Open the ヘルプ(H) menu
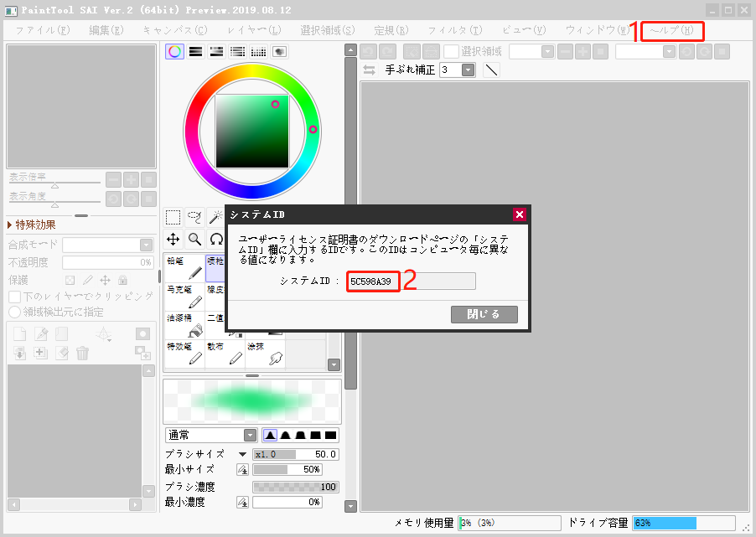This screenshot has width=756, height=537. 671,30
